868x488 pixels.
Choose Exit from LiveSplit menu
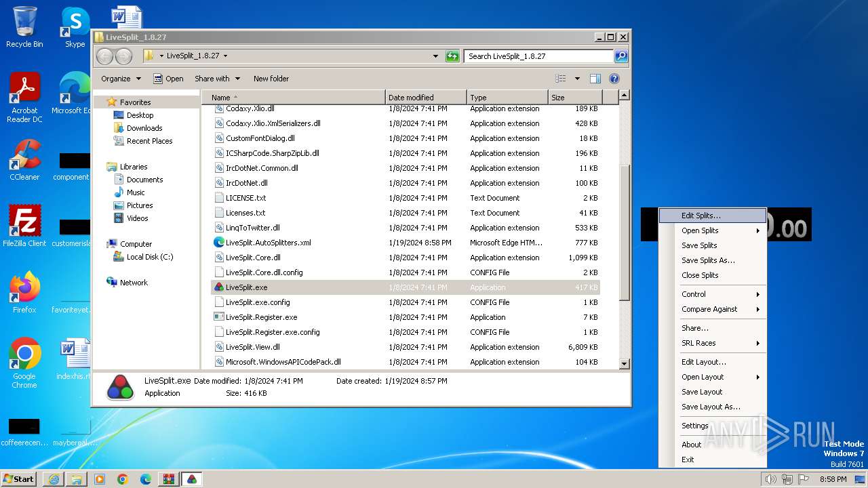coord(712,460)
